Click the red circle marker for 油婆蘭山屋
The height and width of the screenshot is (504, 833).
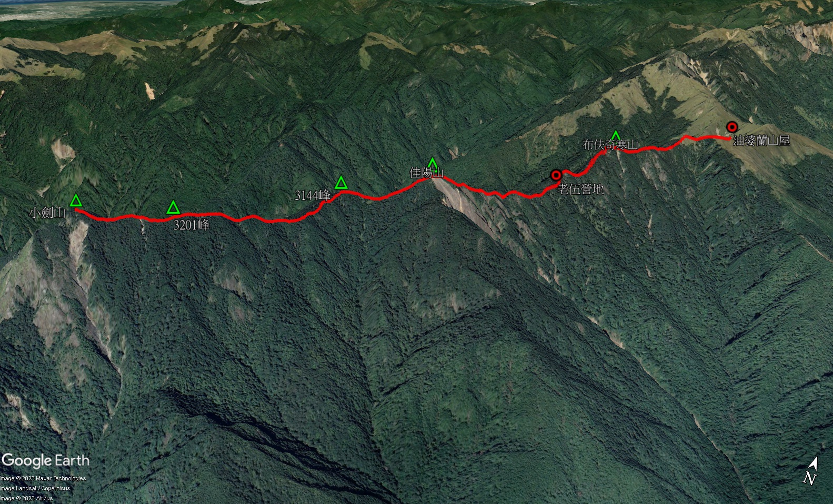732,127
